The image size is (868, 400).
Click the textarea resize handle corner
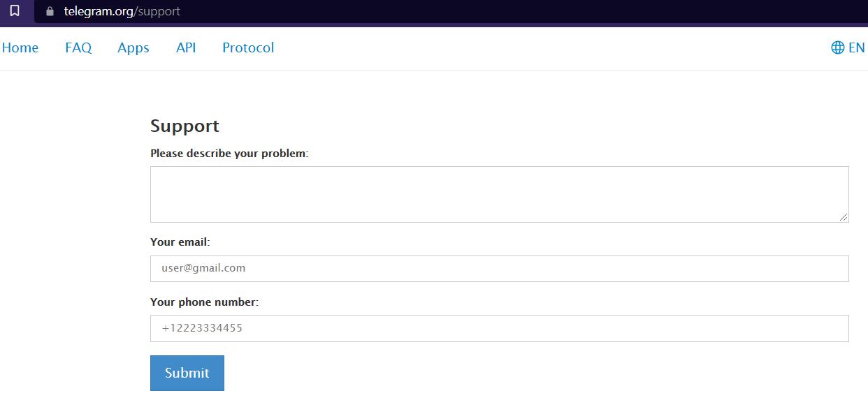(844, 218)
